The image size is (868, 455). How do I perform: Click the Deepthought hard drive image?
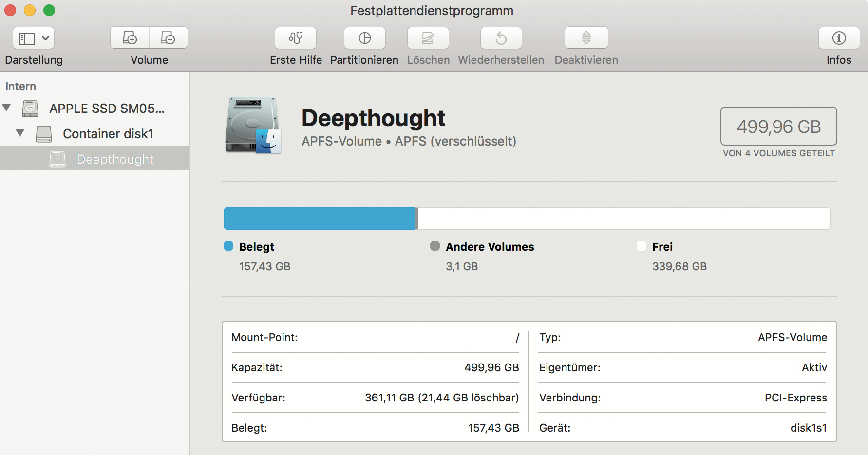click(x=253, y=126)
